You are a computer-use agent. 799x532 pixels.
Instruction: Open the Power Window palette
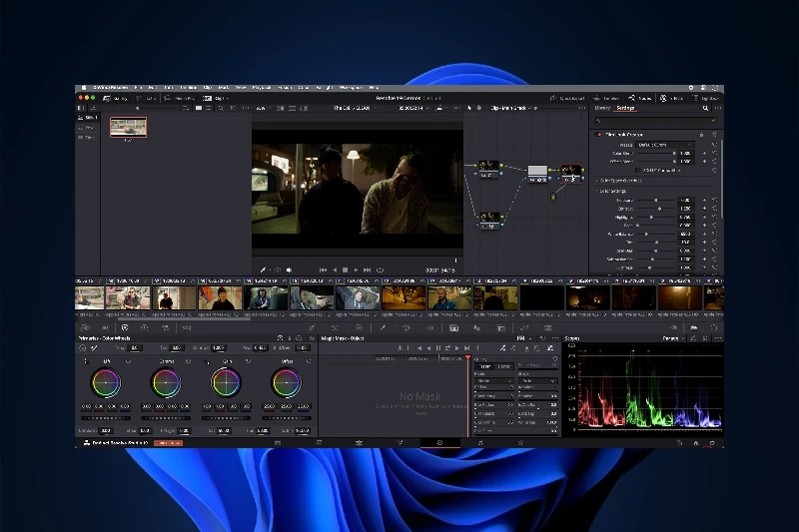406,327
